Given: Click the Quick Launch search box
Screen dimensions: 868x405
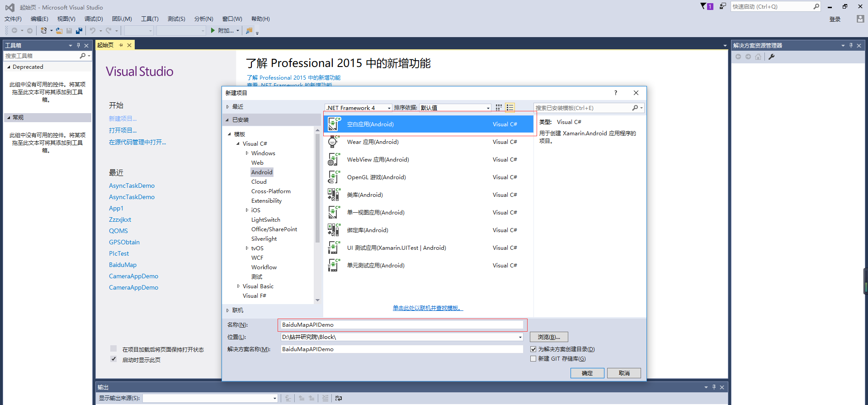Looking at the screenshot, I should coord(775,6).
